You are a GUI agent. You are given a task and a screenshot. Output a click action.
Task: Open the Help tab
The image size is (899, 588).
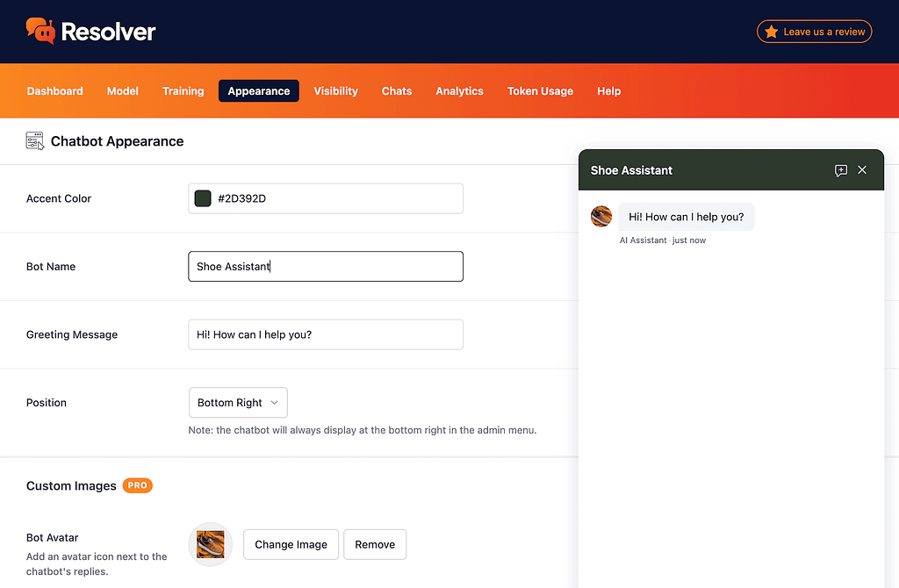[x=608, y=91]
